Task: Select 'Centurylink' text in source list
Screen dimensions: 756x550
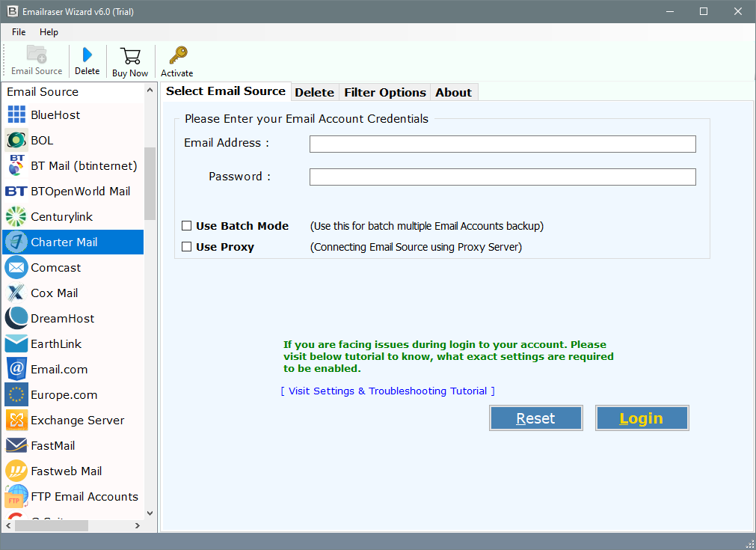Action: pyautogui.click(x=62, y=216)
